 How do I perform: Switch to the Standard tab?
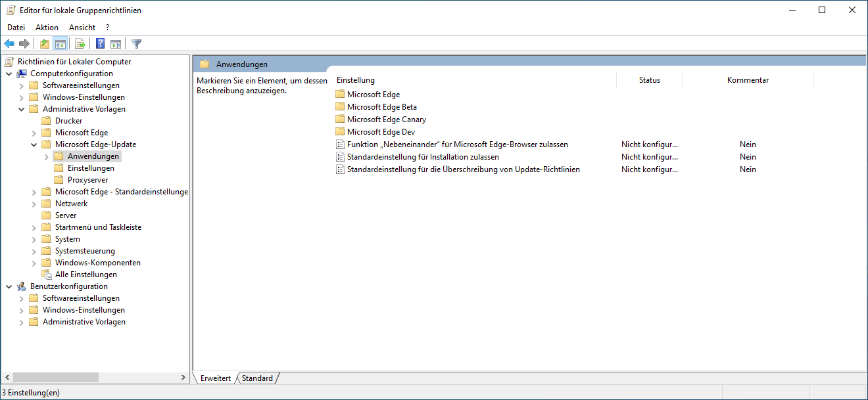pos(257,378)
